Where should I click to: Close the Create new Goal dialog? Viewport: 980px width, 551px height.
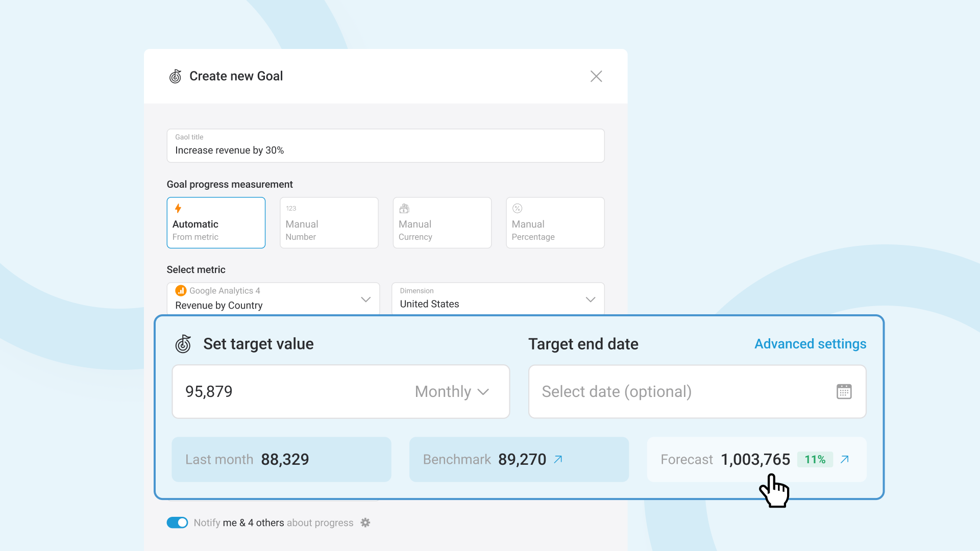(596, 77)
